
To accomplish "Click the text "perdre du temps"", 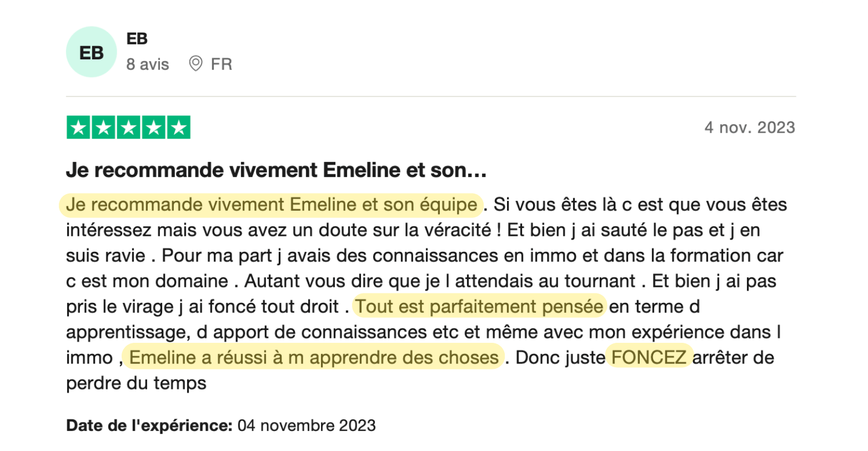I will 136,383.
